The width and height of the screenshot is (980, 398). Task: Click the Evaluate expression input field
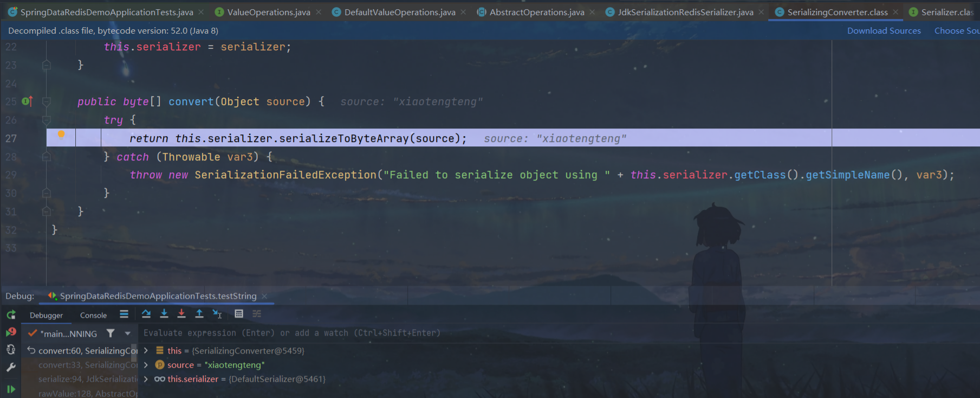click(x=558, y=333)
